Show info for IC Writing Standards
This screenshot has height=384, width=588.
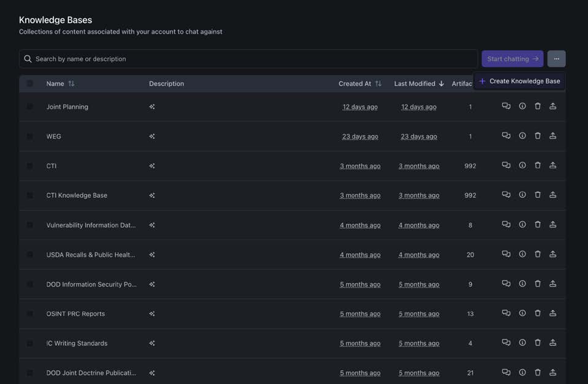[522, 343]
